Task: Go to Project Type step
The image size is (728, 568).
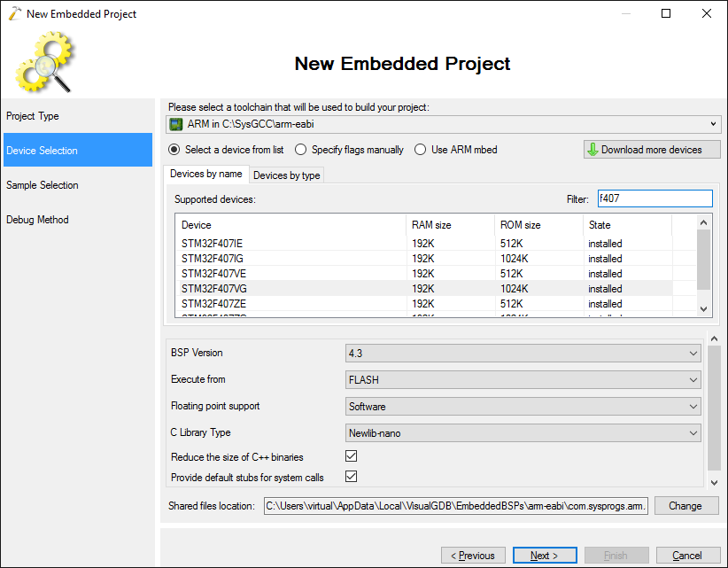Action: point(78,116)
